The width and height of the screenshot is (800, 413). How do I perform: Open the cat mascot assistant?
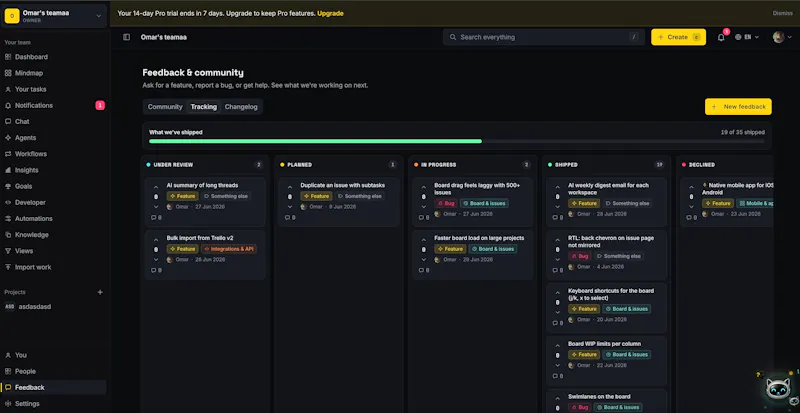point(778,389)
